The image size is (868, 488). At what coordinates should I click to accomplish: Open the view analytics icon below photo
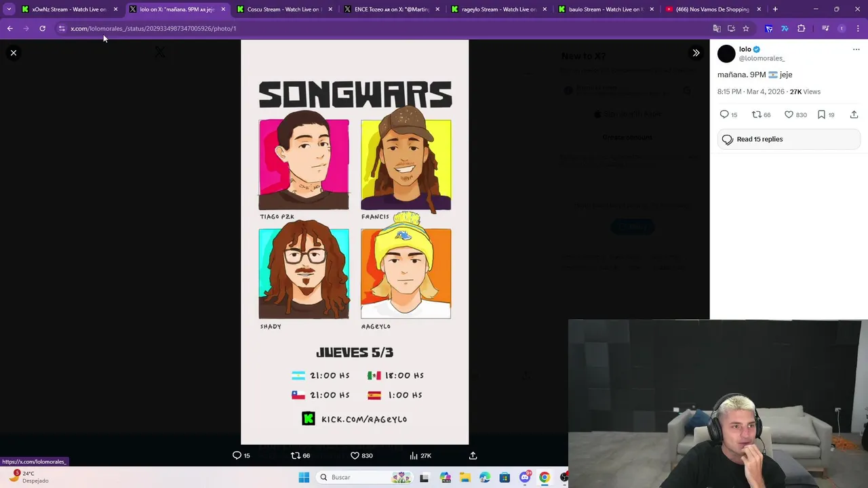pos(414,455)
